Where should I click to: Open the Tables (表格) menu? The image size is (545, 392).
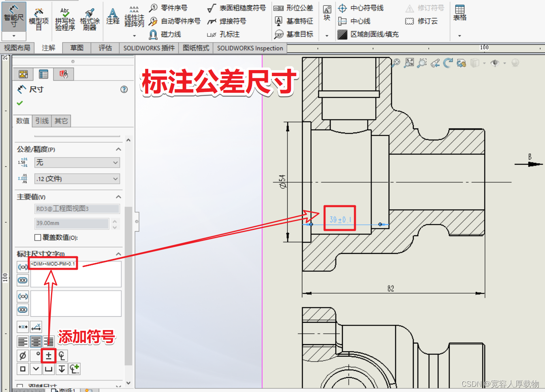click(460, 13)
